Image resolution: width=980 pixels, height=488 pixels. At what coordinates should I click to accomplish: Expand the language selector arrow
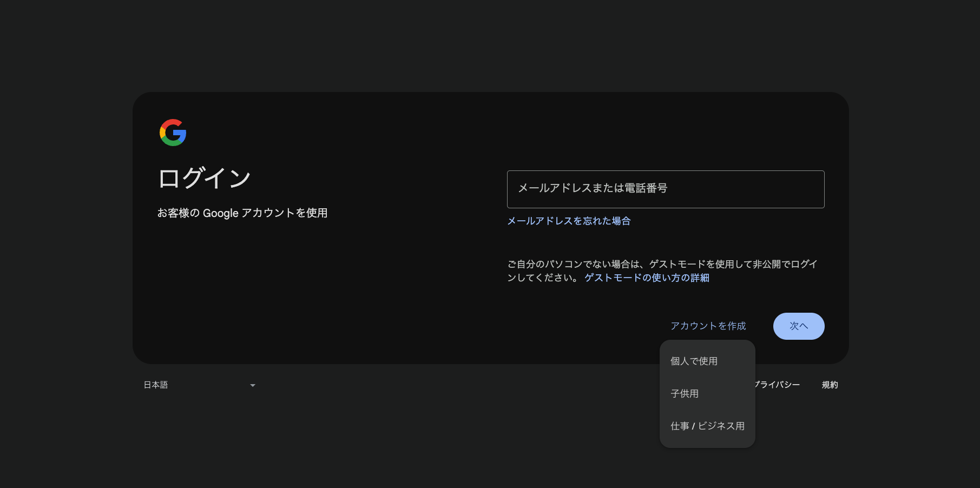click(252, 385)
